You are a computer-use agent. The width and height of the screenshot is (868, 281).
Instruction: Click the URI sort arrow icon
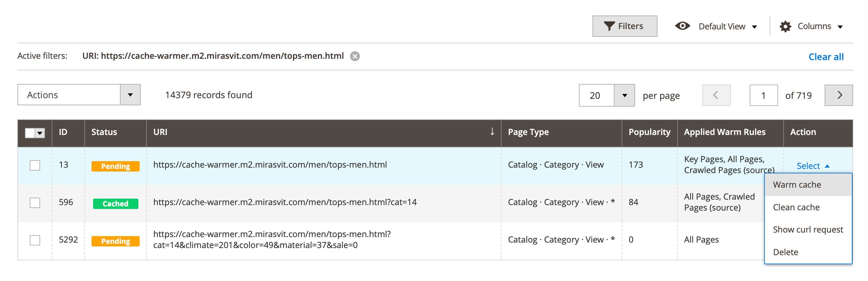(x=492, y=131)
